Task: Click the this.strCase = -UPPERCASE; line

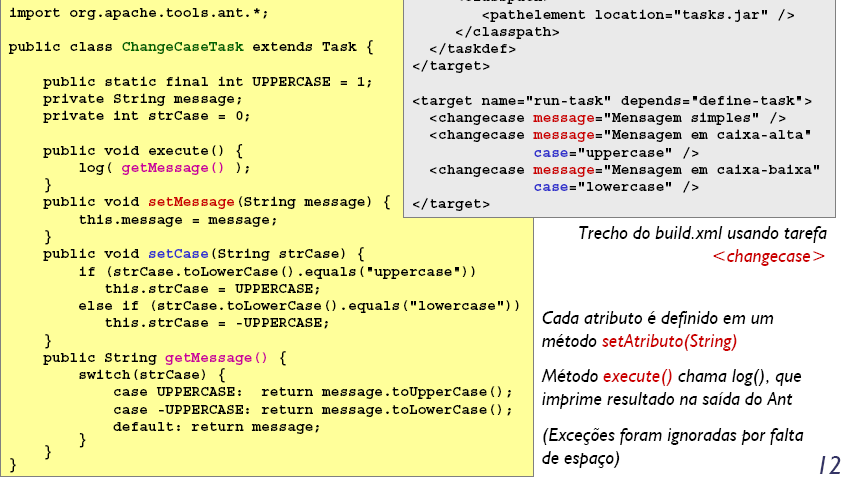Action: click(217, 323)
